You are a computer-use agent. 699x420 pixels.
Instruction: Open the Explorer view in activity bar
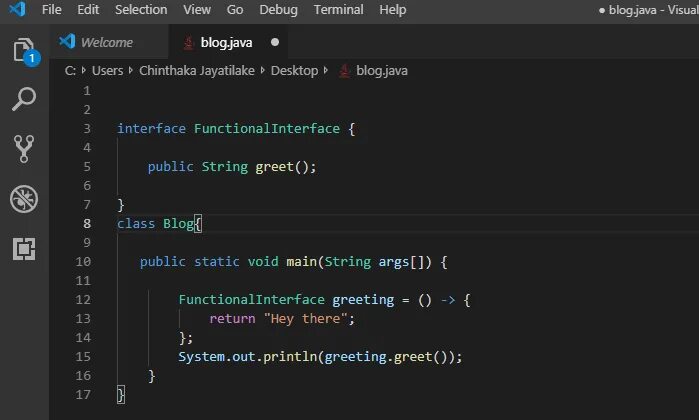pos(23,49)
